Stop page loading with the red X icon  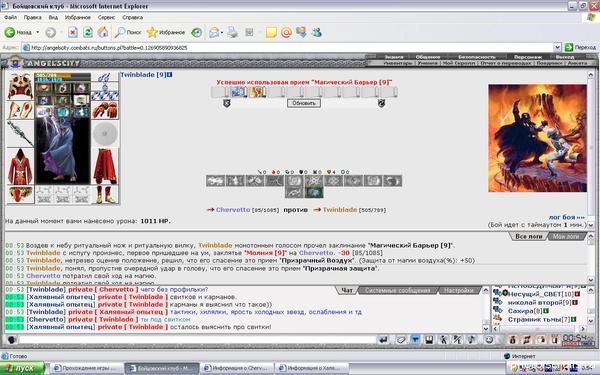pyautogui.click(x=73, y=33)
